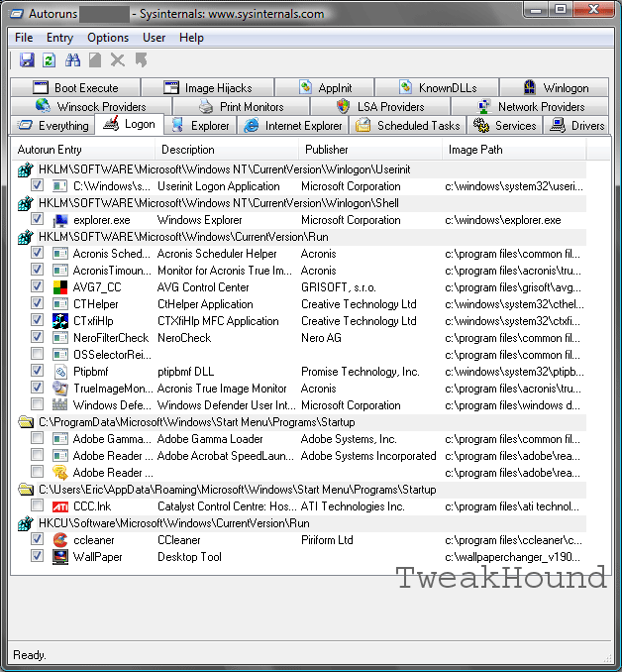Enable the Windows Defender entry checkbox
Viewport: 622px width, 672px height.
coord(38,404)
